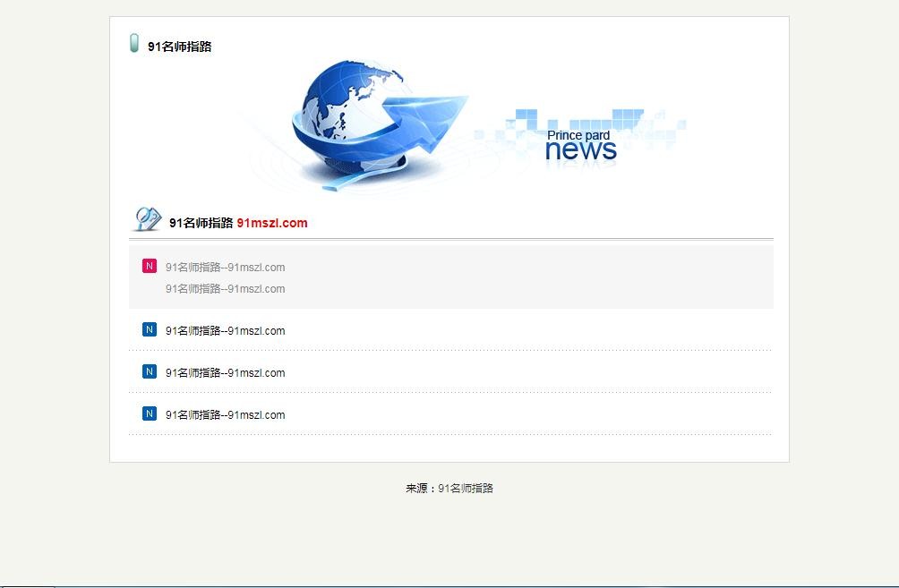Click the magnifier notes icon by section header
This screenshot has width=899, height=588.
(148, 219)
